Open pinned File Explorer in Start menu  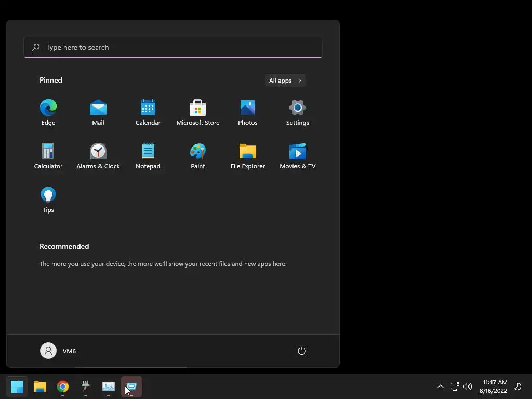point(248,156)
